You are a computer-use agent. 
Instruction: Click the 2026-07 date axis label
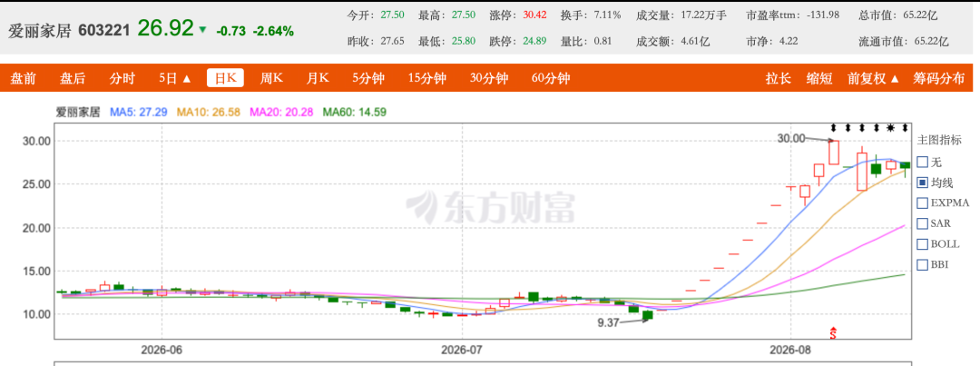coord(463,349)
